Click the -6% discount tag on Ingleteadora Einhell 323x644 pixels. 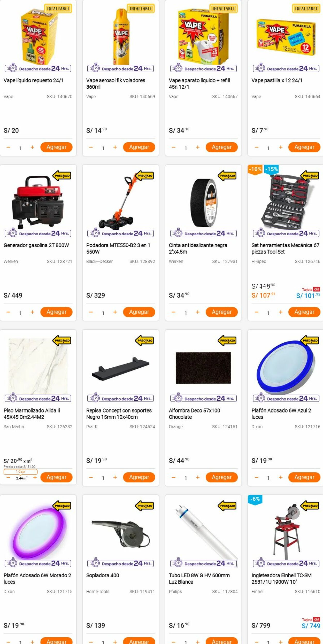coord(255,499)
